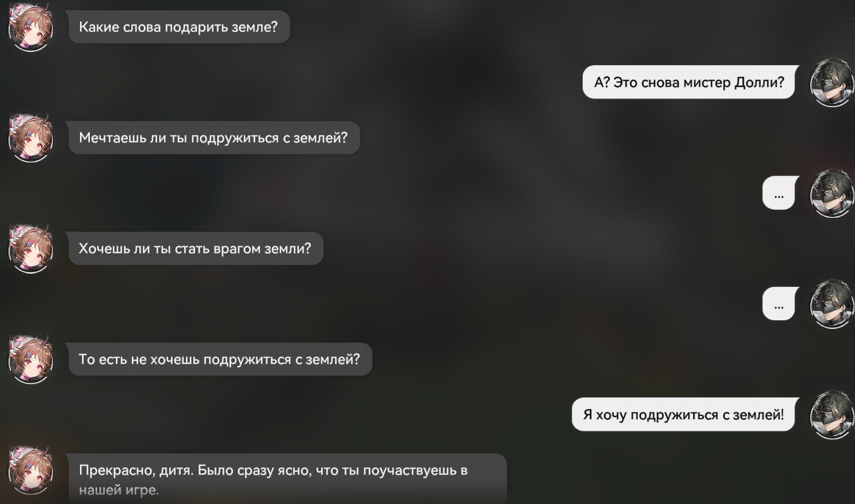The width and height of the screenshot is (855, 504).
Task: Click avatar beside "Хочешь ли ты стать врагом земли?"
Action: pyautogui.click(x=29, y=249)
